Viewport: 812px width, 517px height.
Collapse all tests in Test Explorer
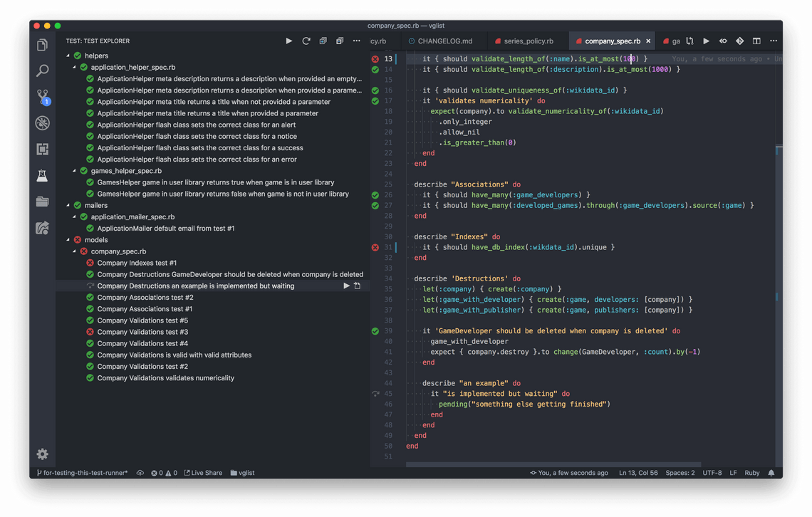pos(340,41)
